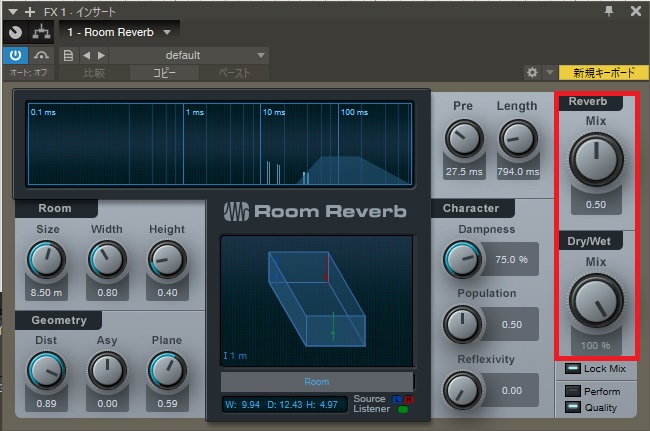
Task: Click the Width value 0.80
Action: [107, 293]
